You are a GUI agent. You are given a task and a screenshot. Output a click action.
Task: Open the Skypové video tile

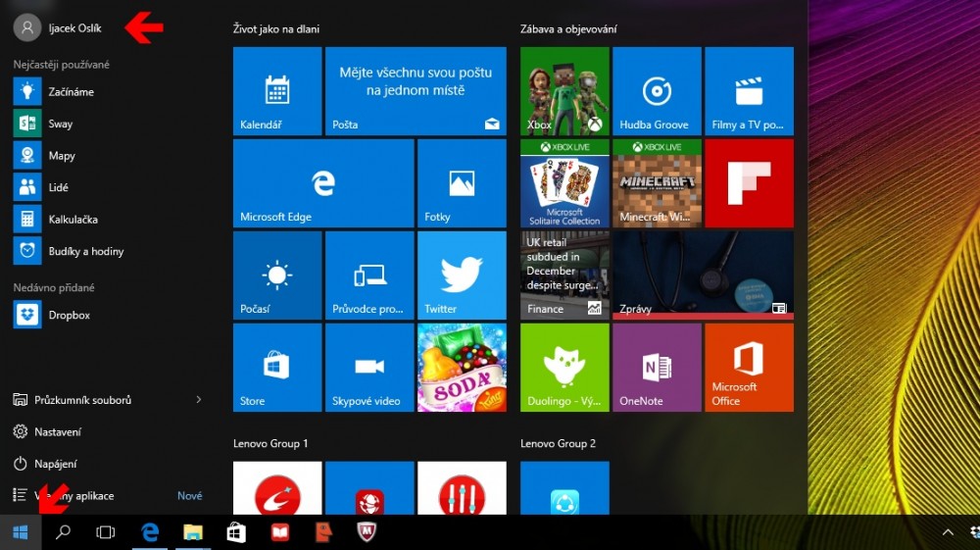click(368, 368)
